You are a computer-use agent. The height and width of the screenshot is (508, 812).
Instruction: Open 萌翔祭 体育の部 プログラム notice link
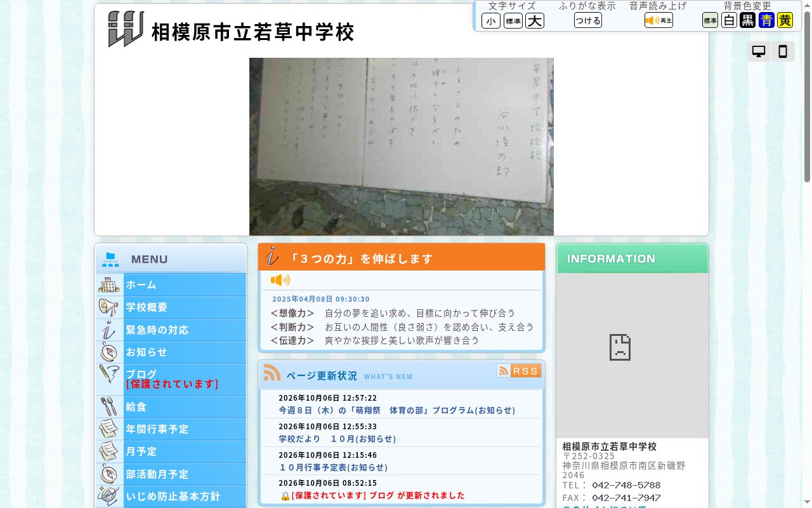click(x=397, y=411)
